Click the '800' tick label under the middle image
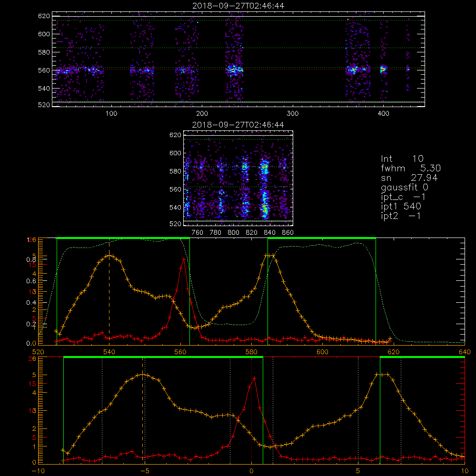Screen dimensions: 476x476 [x=233, y=233]
